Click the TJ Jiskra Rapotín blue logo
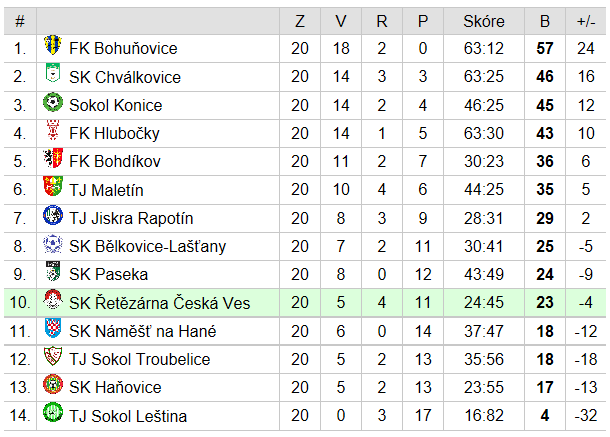This screenshot has height=437, width=610. (53, 215)
